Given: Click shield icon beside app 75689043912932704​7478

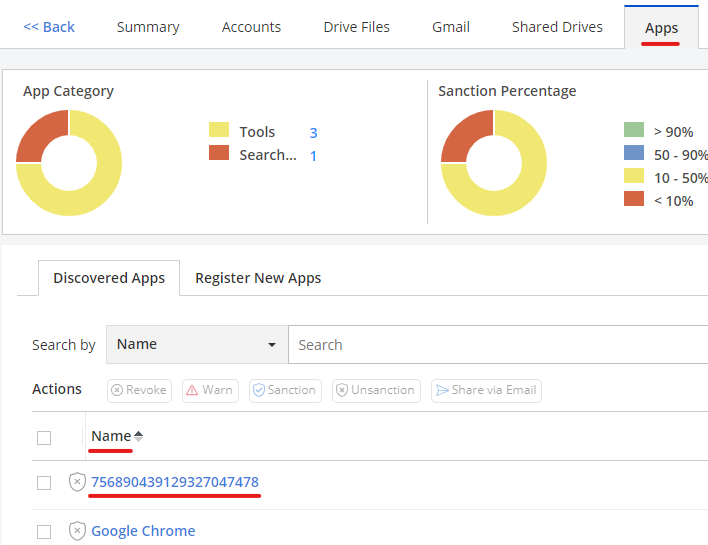Looking at the screenshot, I should 77,482.
